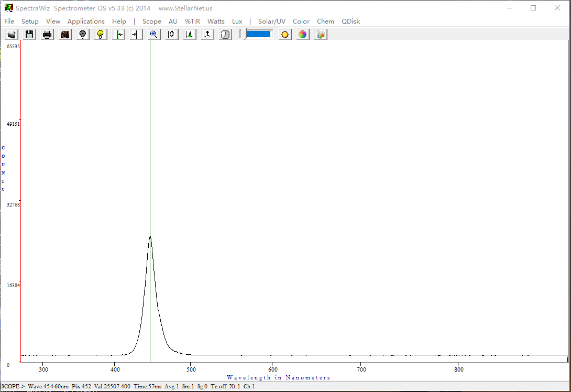Image resolution: width=571 pixels, height=392 pixels.
Task: Activate the magnifier zoom tool
Action: pyautogui.click(x=153, y=35)
